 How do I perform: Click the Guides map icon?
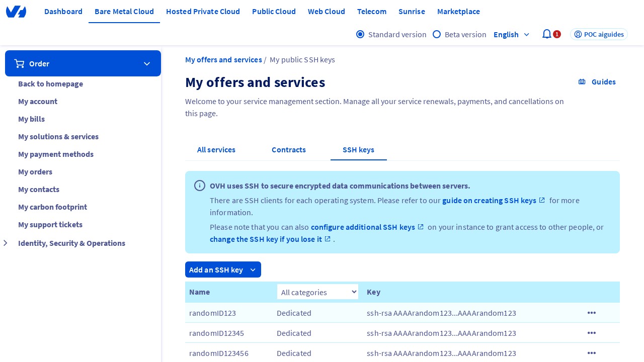pyautogui.click(x=582, y=82)
